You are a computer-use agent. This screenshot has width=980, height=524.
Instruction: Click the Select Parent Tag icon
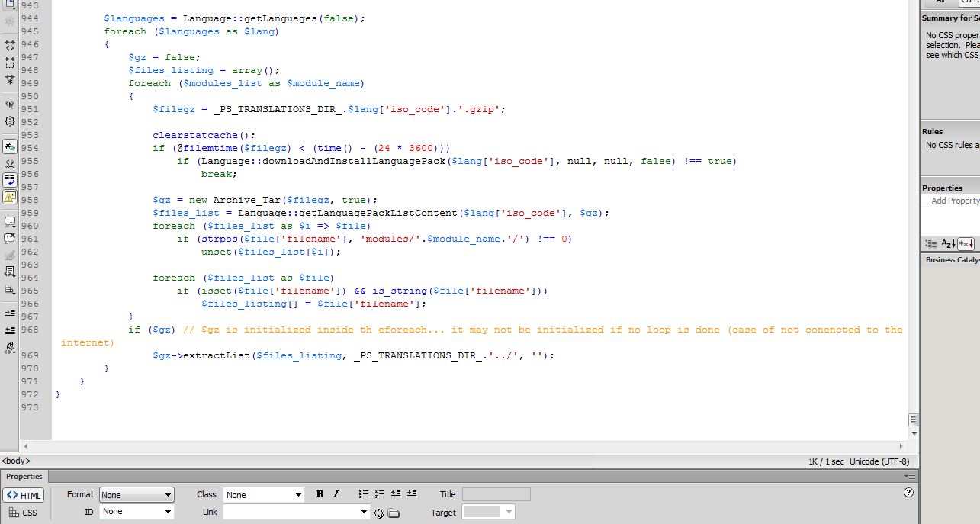10,104
